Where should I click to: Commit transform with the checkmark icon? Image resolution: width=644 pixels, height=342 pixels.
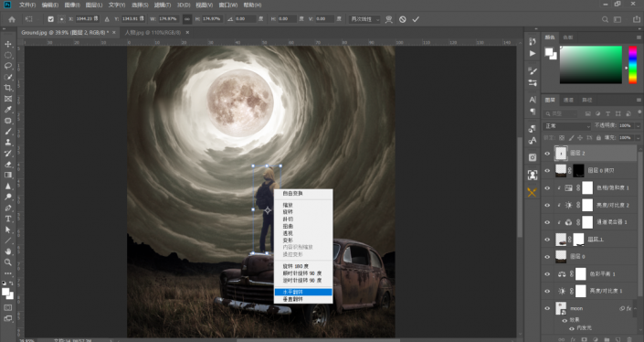click(x=416, y=19)
